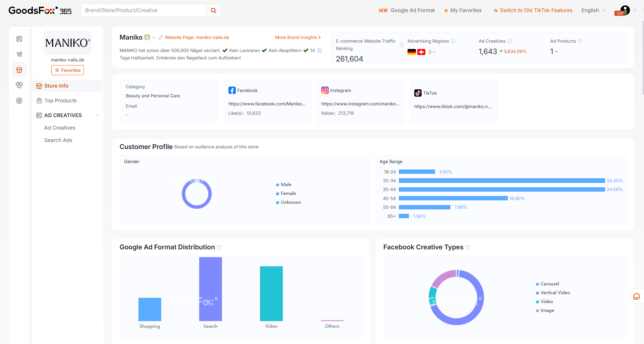
Task: Expand the advertising regions count 5
Action: coord(432,52)
